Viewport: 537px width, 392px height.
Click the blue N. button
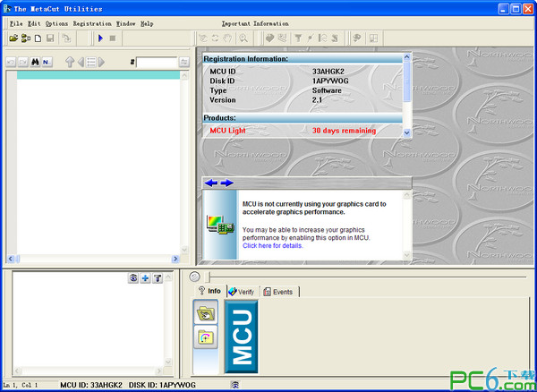pos(47,63)
